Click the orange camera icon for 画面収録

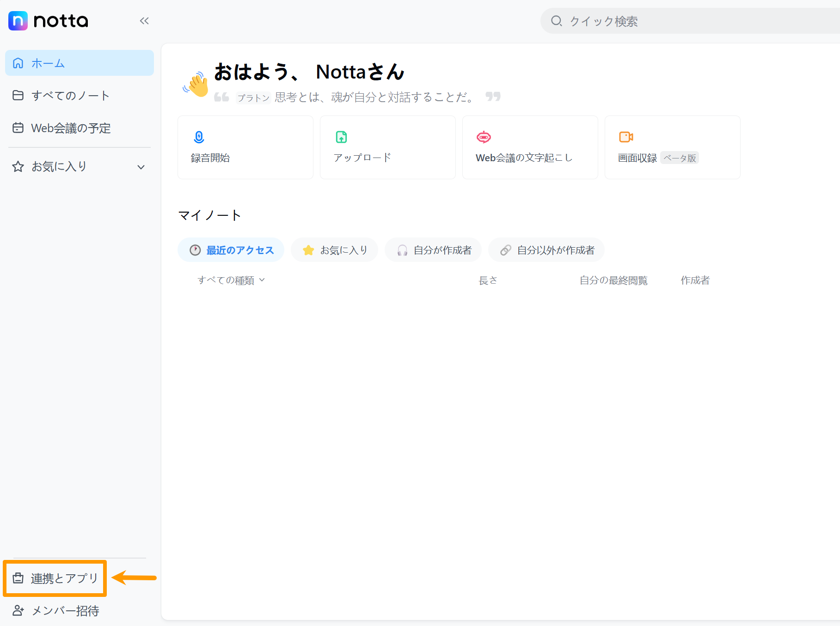[626, 137]
